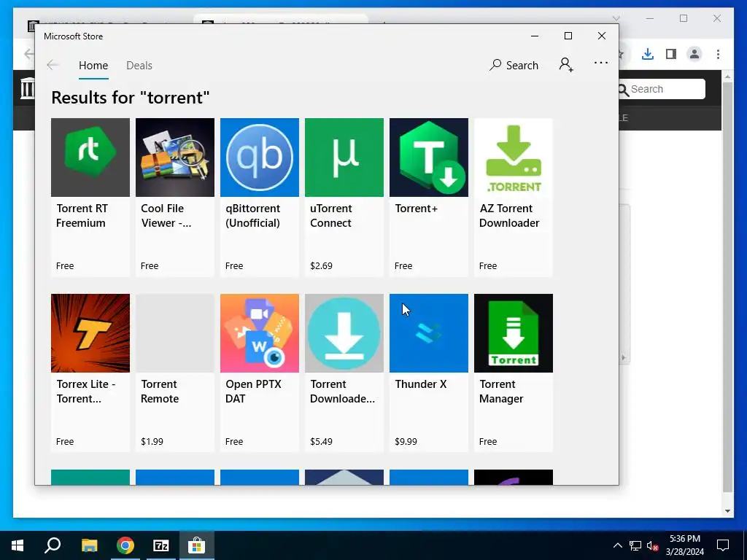Screen dimensions: 747x560
Task: Click the Thunder X $9.99 price
Action: (406, 441)
